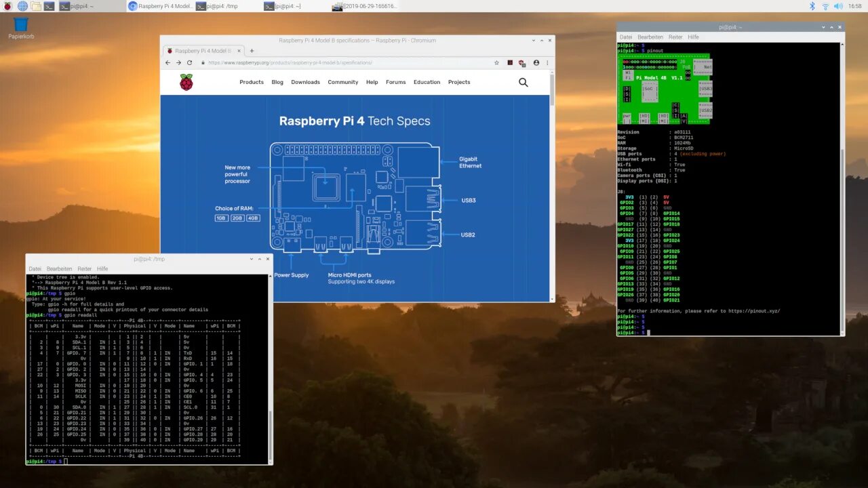Click the USB3 label on diagram

(468, 201)
